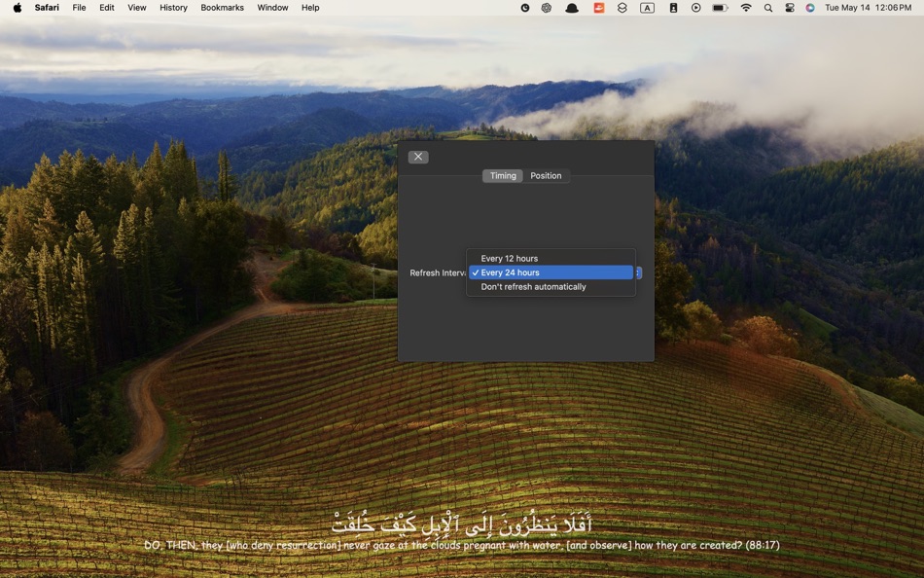Launch Siri from menu bar

810,8
